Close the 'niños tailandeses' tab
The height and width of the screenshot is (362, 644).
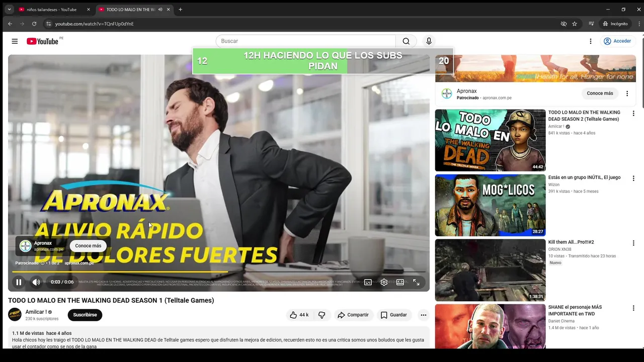pos(89,10)
